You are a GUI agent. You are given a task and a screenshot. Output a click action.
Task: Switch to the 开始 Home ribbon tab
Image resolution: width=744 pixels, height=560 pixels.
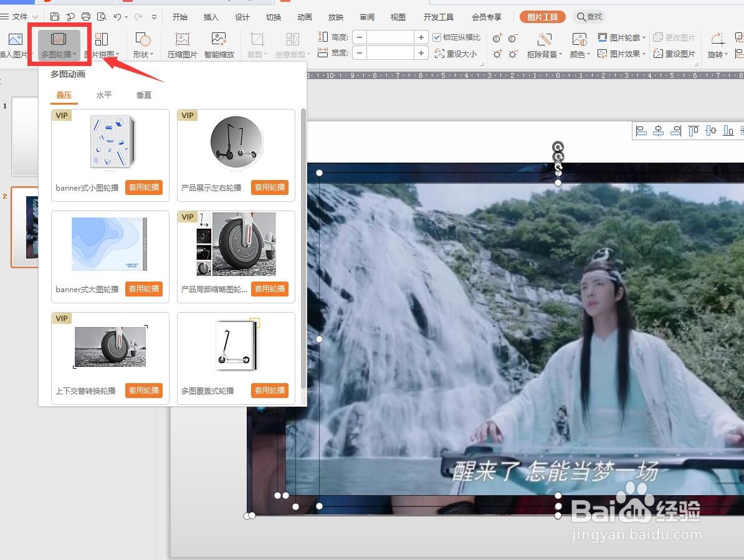180,17
